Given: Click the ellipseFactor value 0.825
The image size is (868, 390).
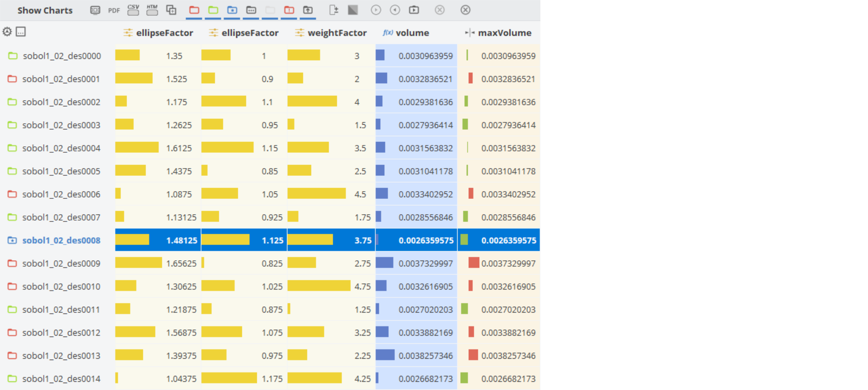Looking at the screenshot, I should coord(272,263).
